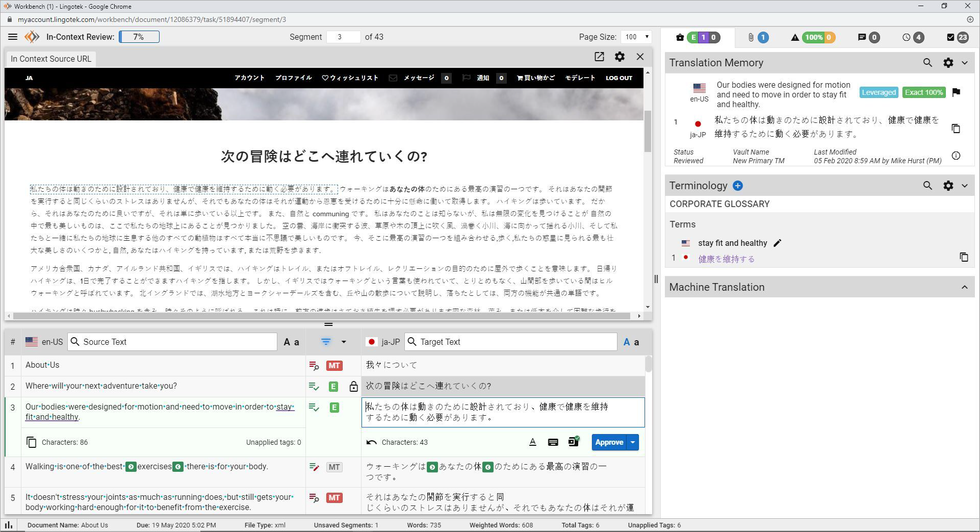Open In Context preview settings gear
Screen dimensions: 980x532
tap(620, 57)
